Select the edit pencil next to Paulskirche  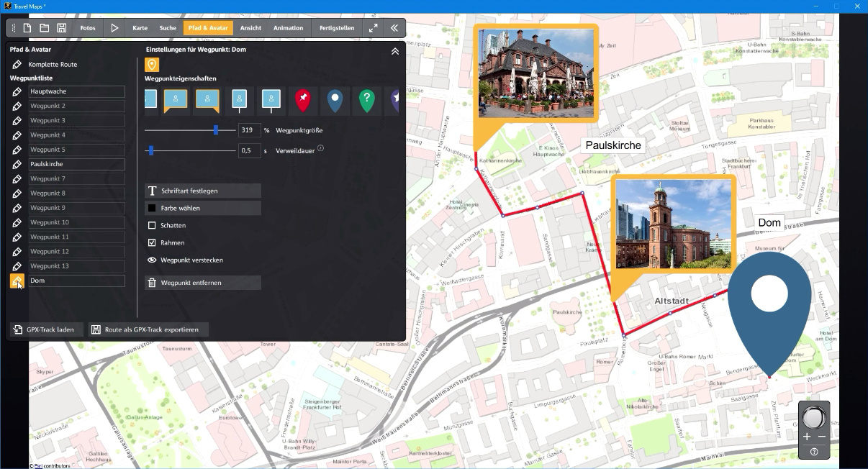(15, 164)
